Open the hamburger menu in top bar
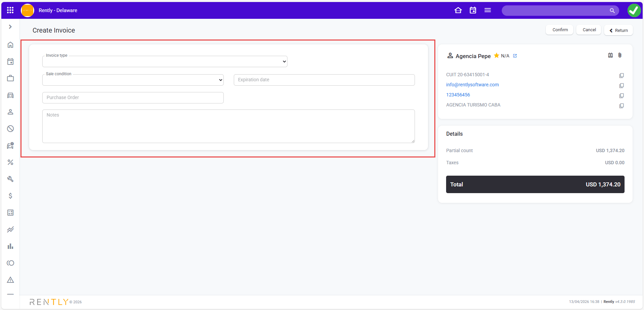Viewport: 644px width, 310px height. pyautogui.click(x=487, y=10)
